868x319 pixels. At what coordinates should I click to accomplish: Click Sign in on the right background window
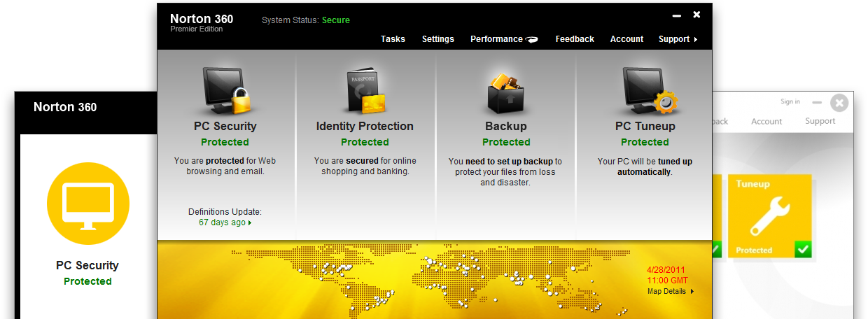tap(790, 102)
